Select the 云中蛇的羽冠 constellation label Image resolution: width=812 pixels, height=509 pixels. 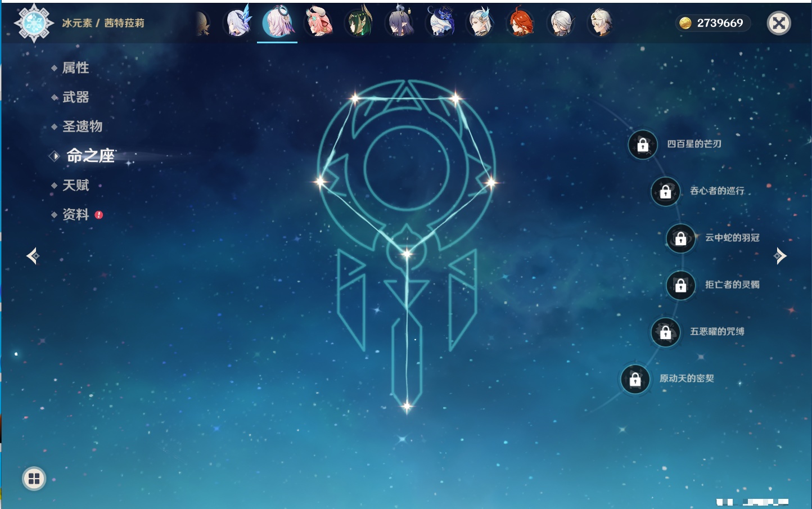pyautogui.click(x=732, y=237)
